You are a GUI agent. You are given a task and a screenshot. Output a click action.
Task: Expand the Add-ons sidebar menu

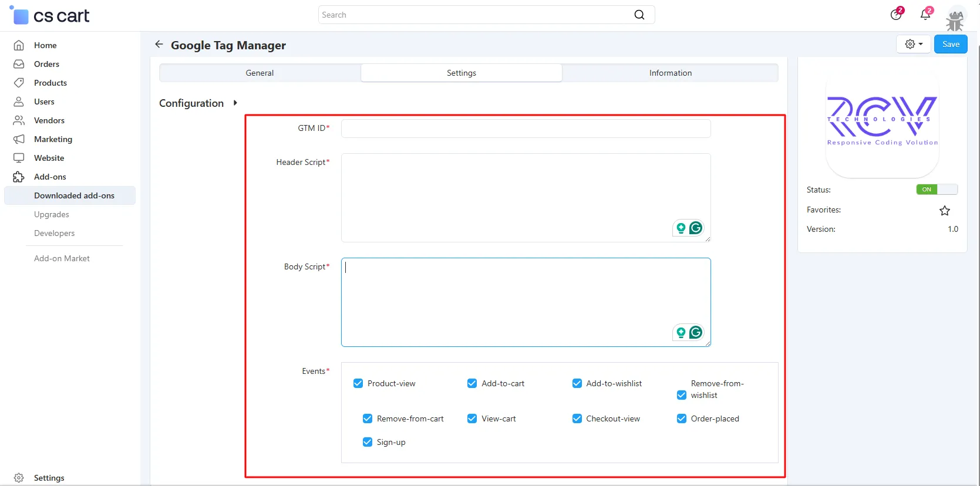tap(50, 177)
